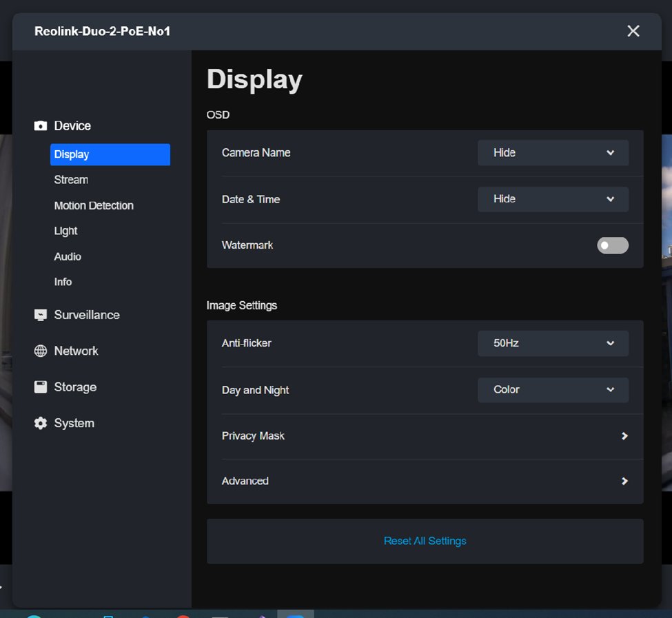Expand the System section
The width and height of the screenshot is (672, 618).
pos(74,423)
